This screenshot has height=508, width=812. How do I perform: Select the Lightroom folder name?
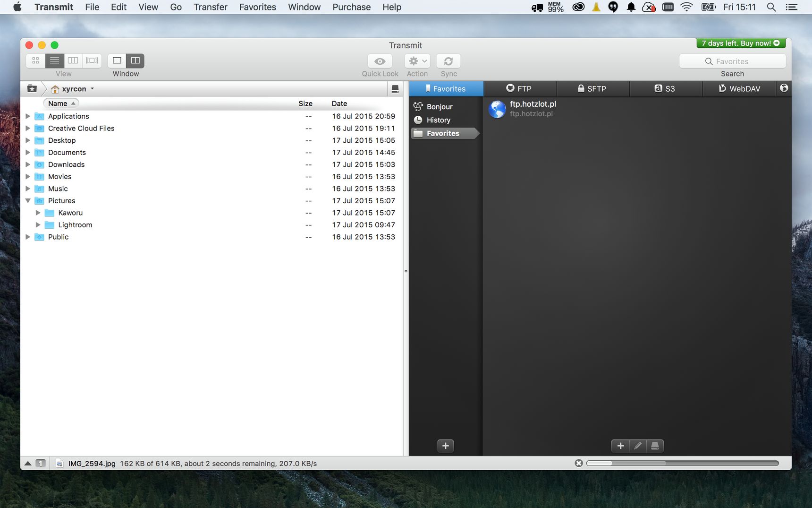point(75,225)
